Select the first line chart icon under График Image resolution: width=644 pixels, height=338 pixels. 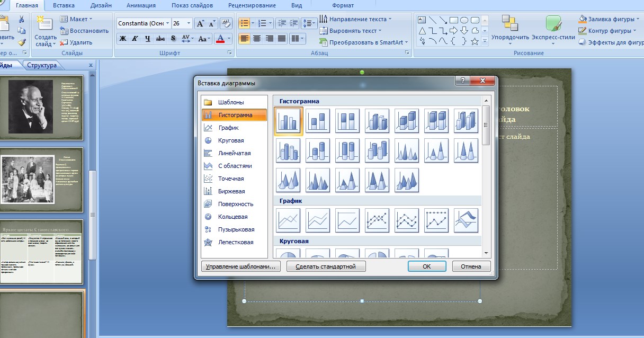point(288,220)
